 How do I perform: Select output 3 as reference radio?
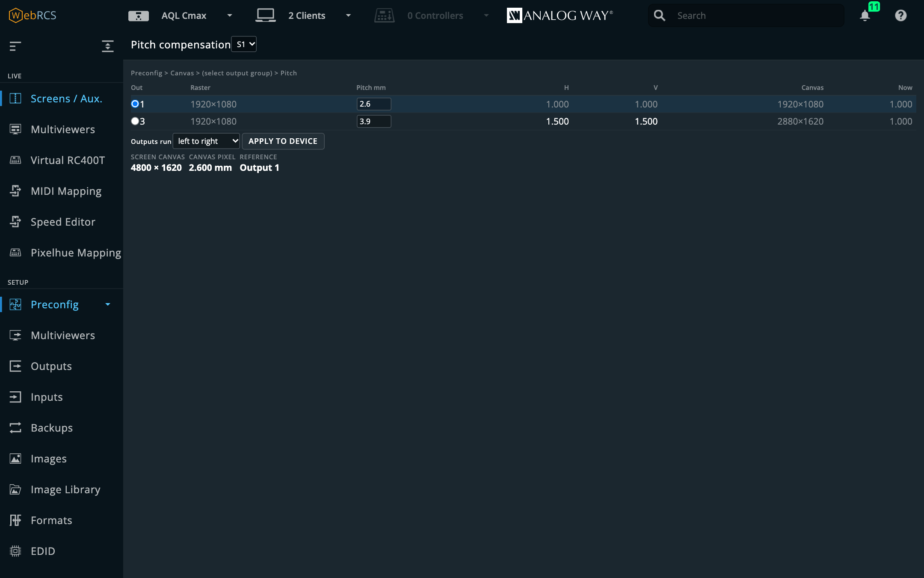(135, 121)
